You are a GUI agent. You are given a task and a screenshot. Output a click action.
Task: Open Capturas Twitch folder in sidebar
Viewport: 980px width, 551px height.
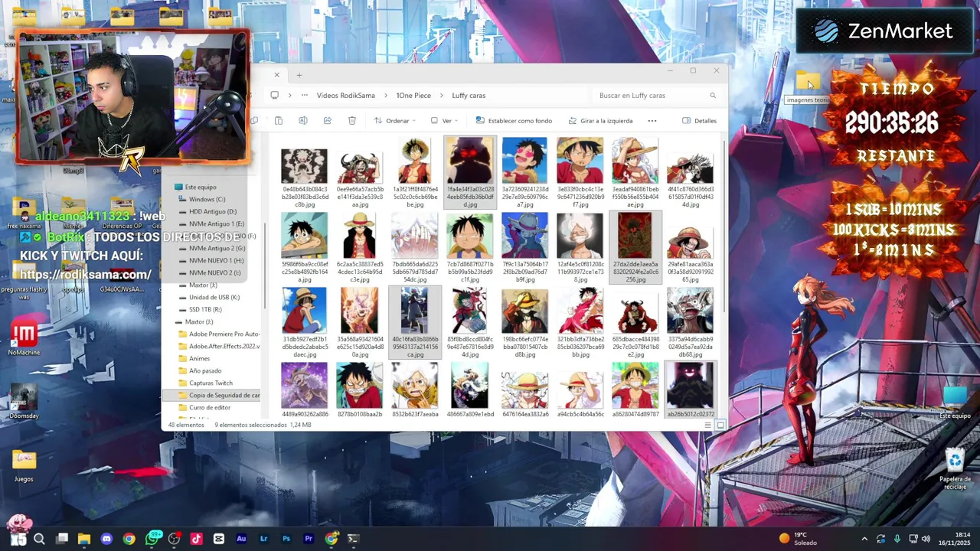211,383
